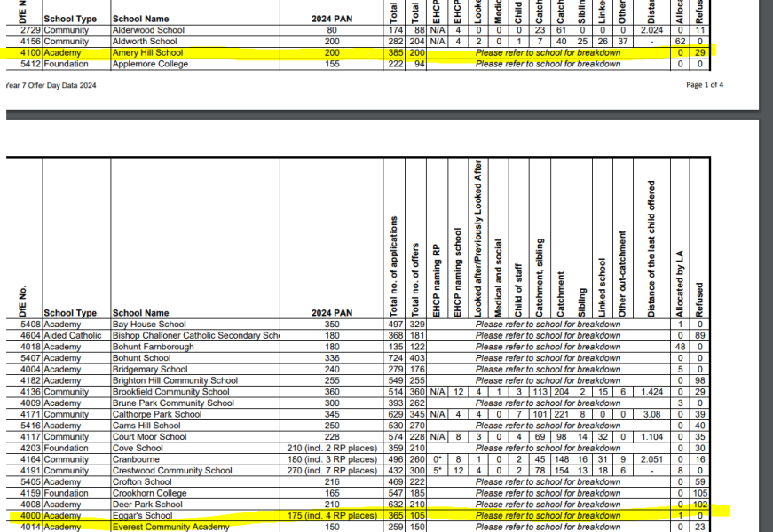Click Crookhorn College name
773x532 pixels.
click(149, 493)
